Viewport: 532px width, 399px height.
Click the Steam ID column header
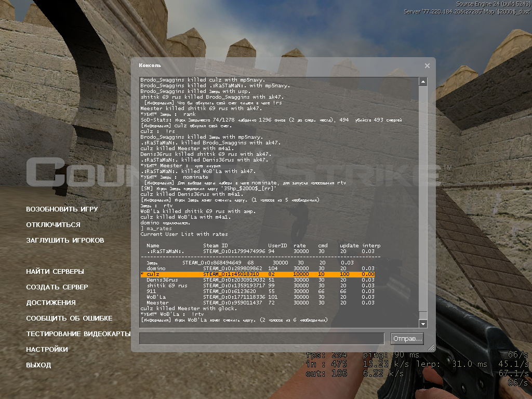pos(216,246)
